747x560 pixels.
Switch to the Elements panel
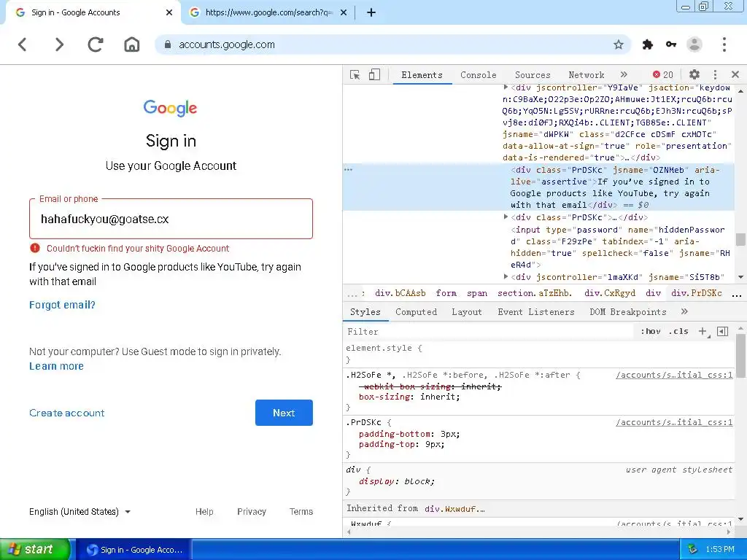pos(422,75)
